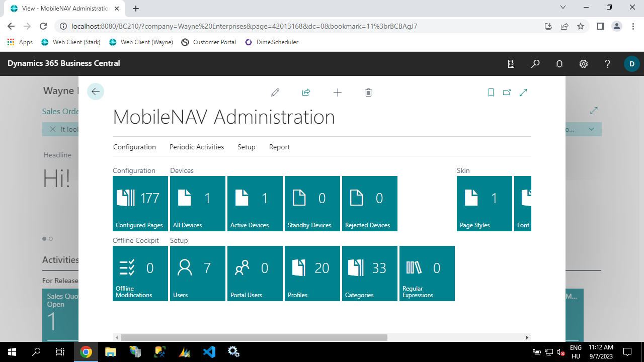Open the Regular Expressions tile
This screenshot has height=362, width=644.
[x=427, y=274]
